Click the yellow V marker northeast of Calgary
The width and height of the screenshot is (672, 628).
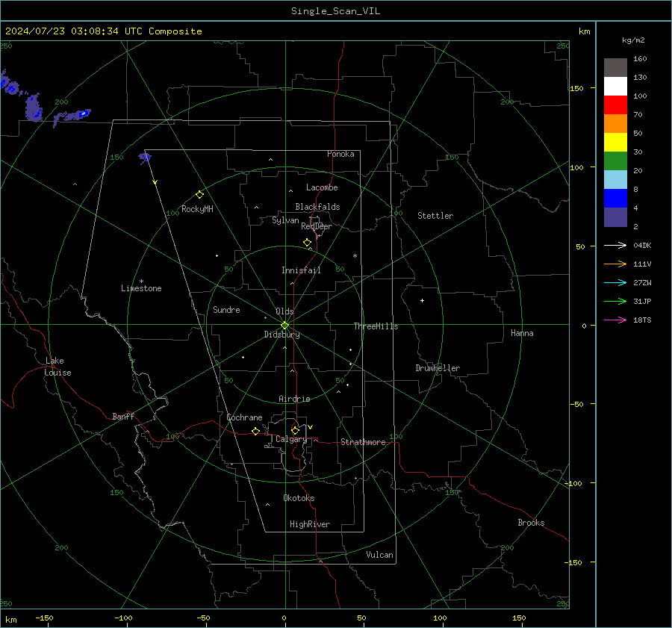point(311,427)
